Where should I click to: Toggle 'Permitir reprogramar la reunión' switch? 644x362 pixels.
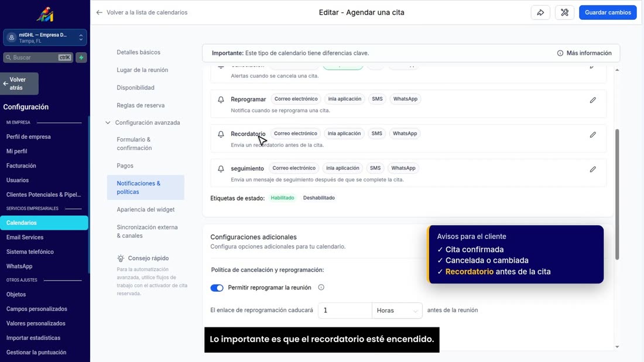click(x=217, y=288)
